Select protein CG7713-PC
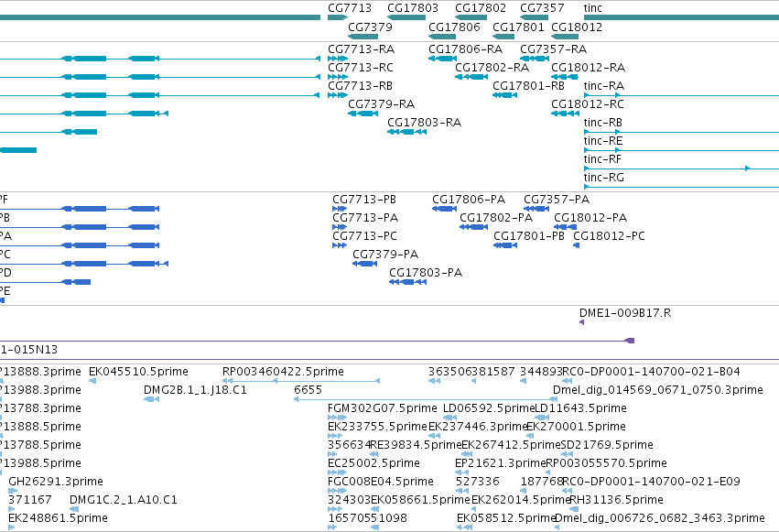This screenshot has width=779, height=532. click(340, 245)
